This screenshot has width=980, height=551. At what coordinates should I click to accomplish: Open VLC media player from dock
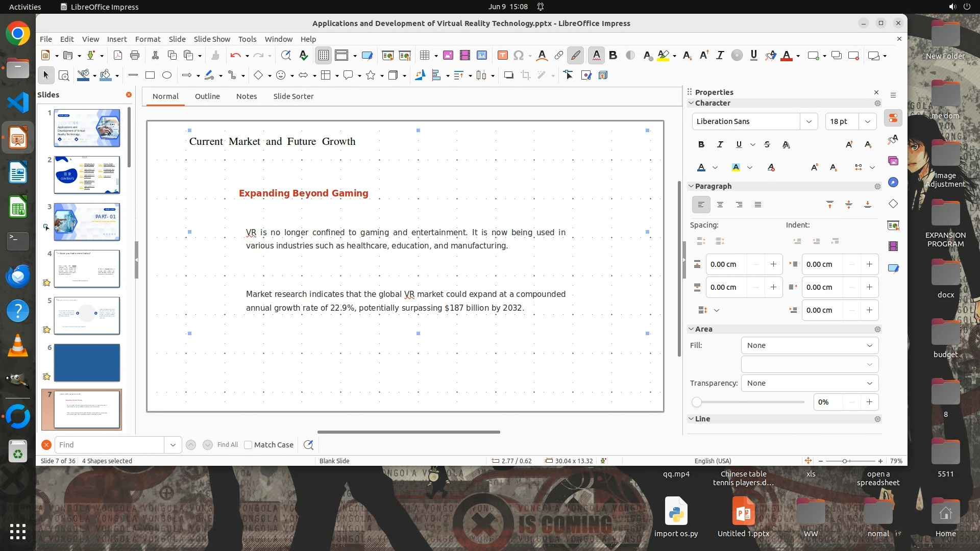[x=17, y=346]
